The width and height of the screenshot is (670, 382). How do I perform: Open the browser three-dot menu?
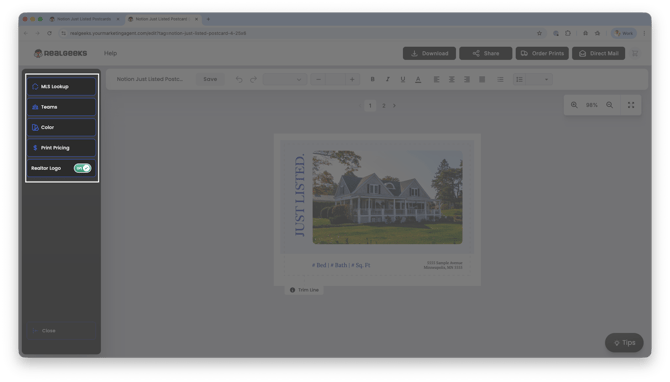click(644, 33)
